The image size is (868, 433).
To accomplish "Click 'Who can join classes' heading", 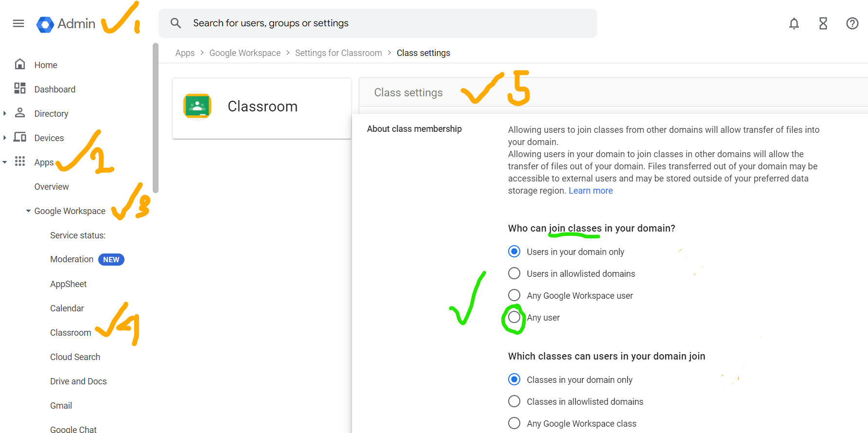I will (591, 228).
